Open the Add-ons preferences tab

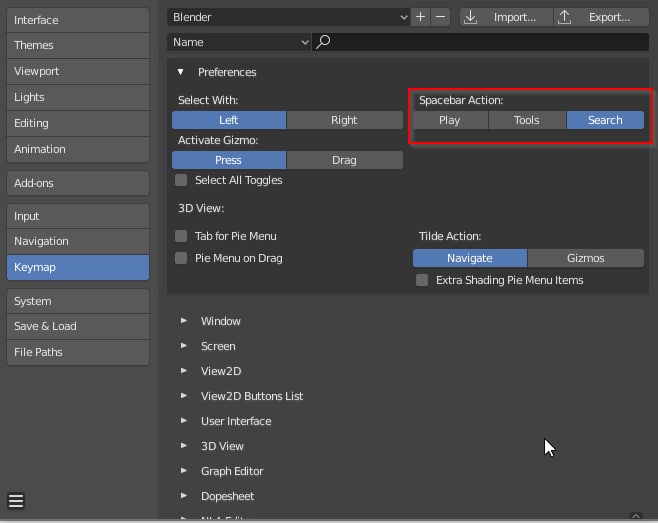click(78, 183)
